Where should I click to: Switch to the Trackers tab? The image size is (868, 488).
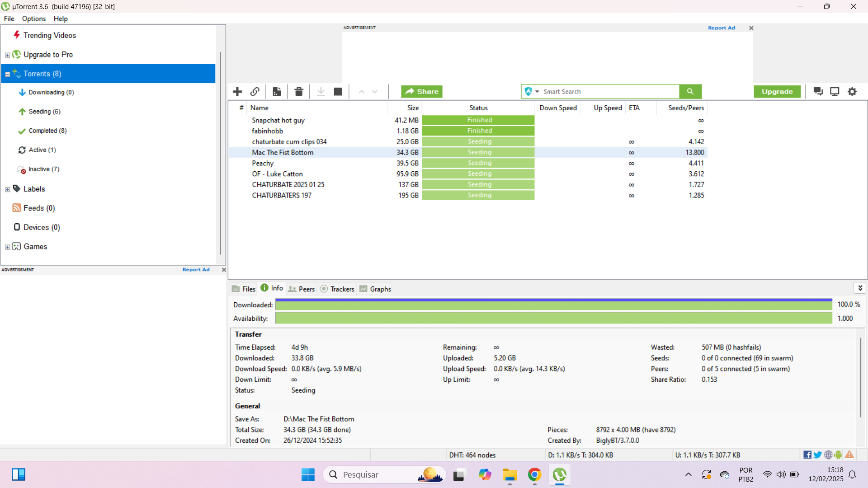coord(337,289)
